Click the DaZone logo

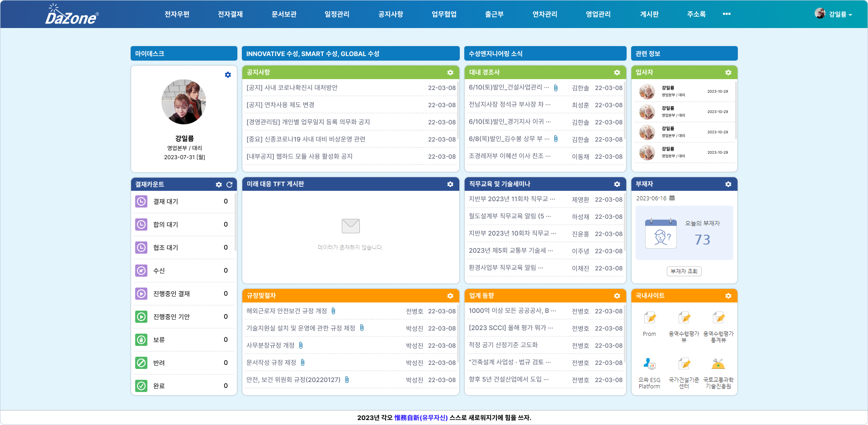point(71,14)
